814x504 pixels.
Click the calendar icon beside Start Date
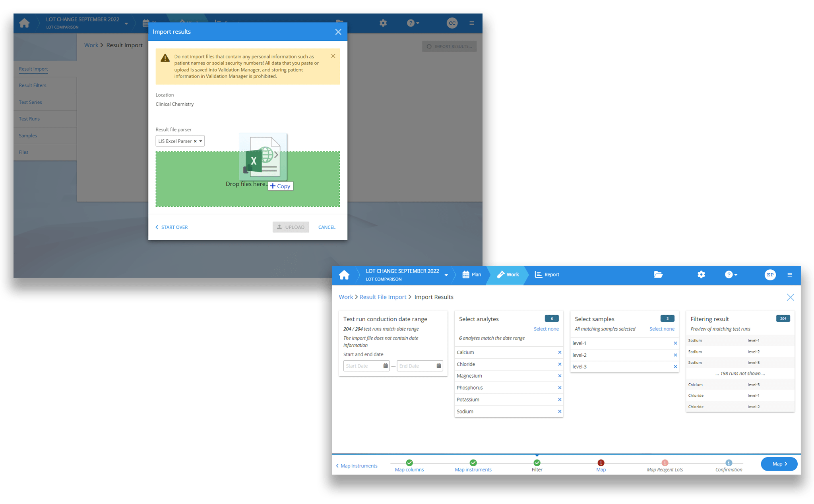point(385,365)
